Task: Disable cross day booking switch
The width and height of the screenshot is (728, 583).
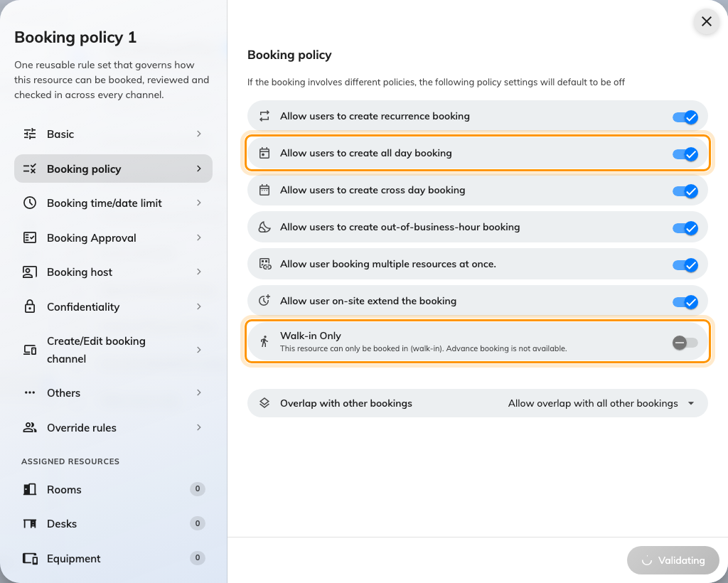Action: [x=685, y=191]
